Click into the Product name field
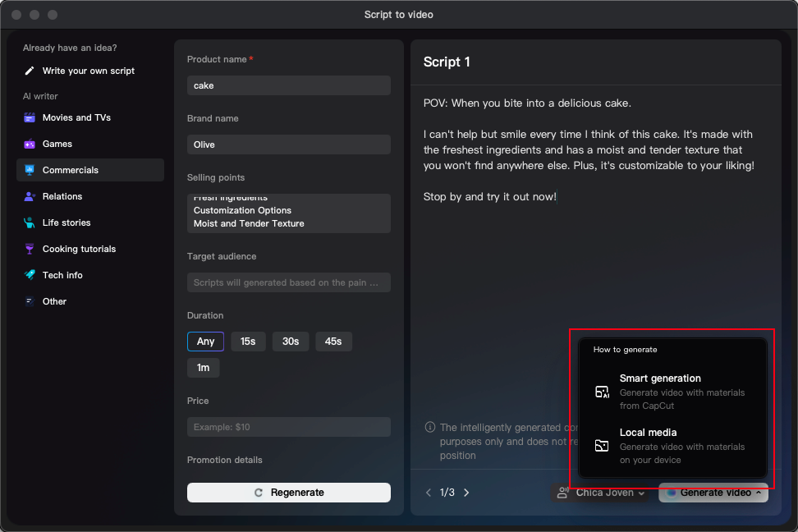The image size is (798, 532). coord(288,85)
